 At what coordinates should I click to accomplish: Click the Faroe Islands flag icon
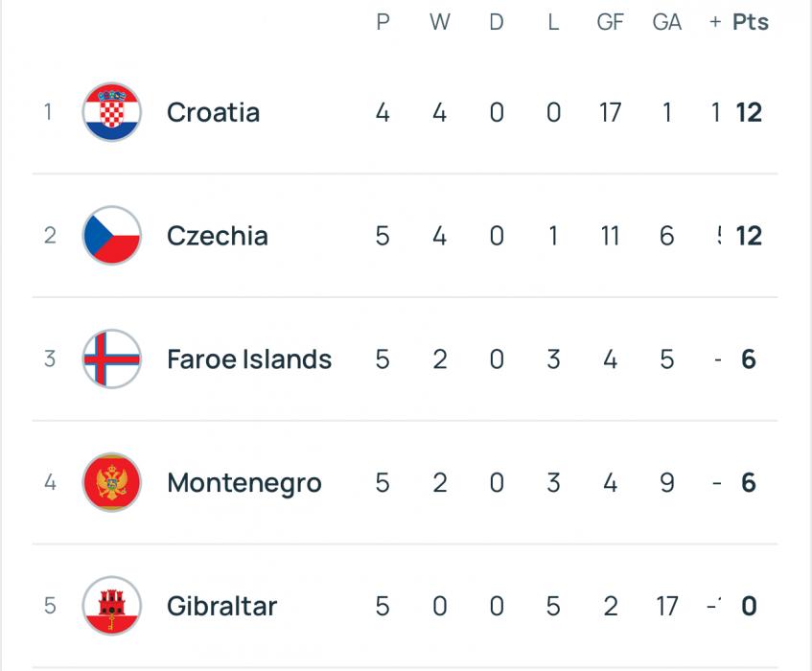click(x=112, y=359)
